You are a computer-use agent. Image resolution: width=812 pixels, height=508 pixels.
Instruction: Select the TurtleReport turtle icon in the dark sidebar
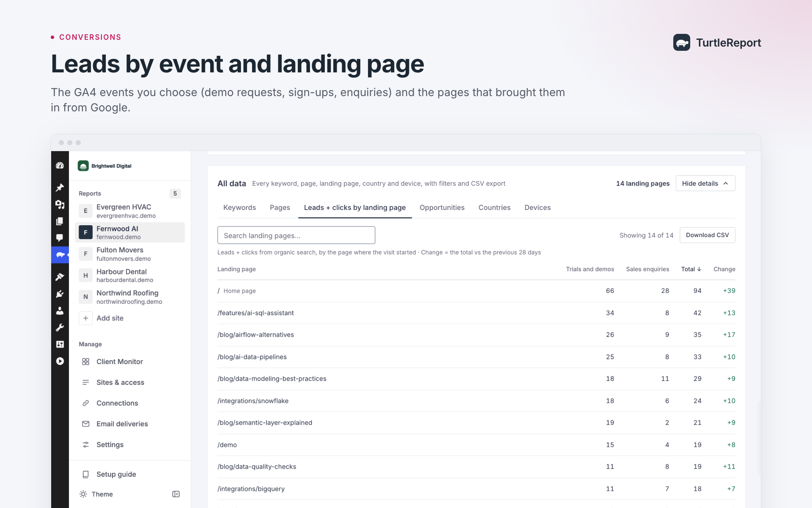click(60, 255)
